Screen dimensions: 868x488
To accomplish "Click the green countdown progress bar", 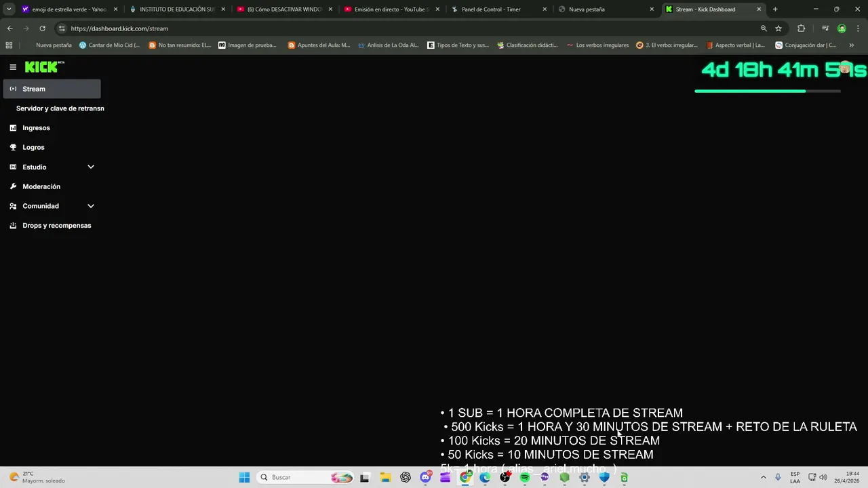I will [768, 91].
